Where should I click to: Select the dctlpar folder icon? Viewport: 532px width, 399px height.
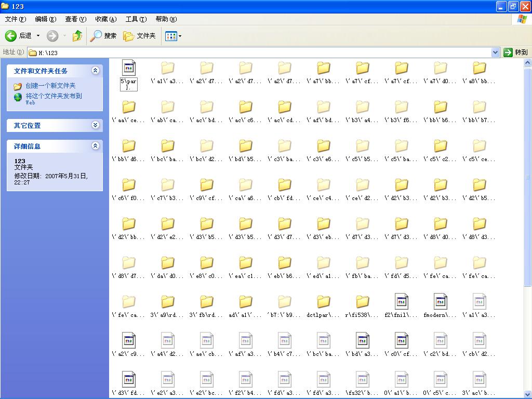[323, 302]
